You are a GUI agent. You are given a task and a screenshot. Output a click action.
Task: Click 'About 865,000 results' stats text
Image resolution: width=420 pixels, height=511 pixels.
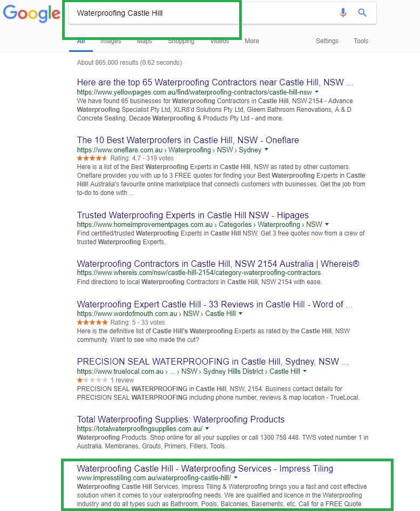(129, 63)
